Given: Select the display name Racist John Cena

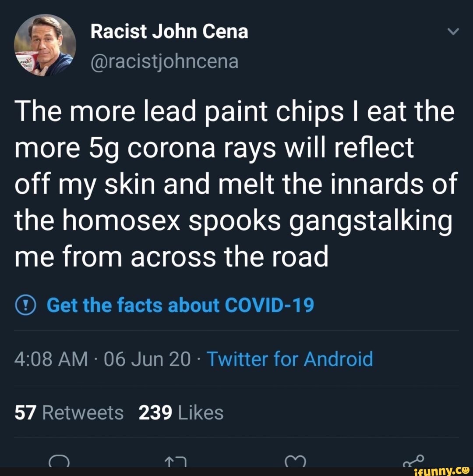Looking at the screenshot, I should point(170,31).
